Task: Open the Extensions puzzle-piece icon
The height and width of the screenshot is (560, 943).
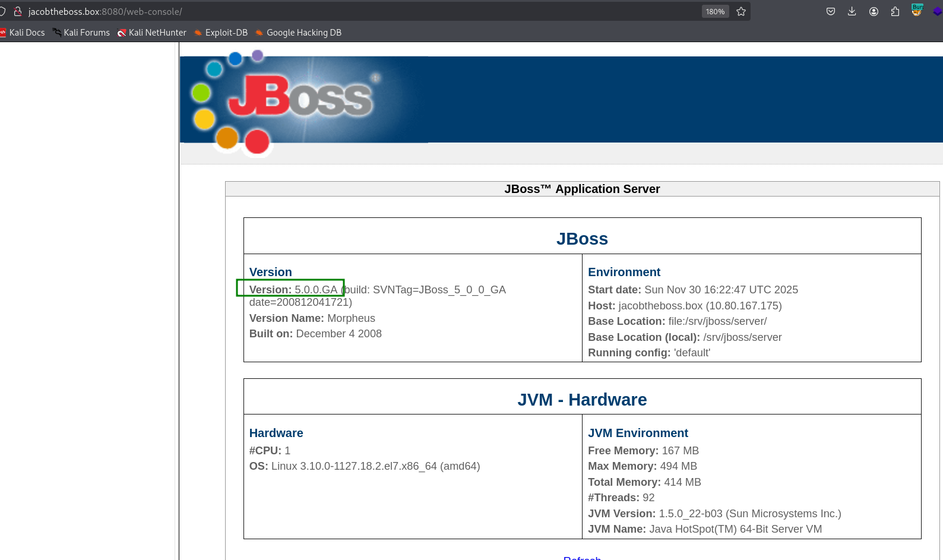Action: (x=895, y=11)
